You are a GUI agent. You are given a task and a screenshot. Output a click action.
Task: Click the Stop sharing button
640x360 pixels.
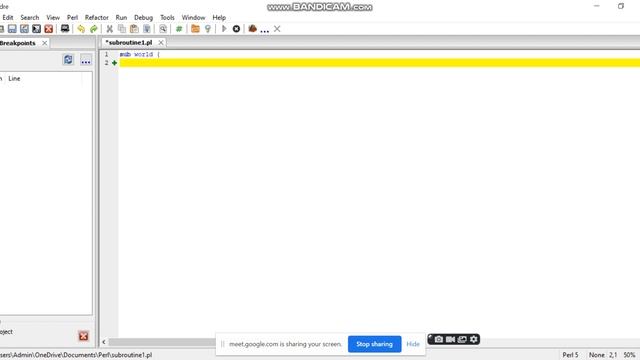coord(374,344)
